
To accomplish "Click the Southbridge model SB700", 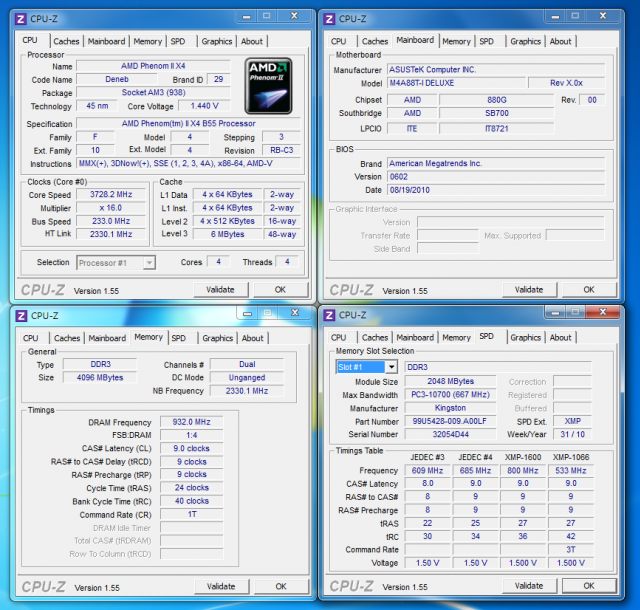I will (497, 113).
